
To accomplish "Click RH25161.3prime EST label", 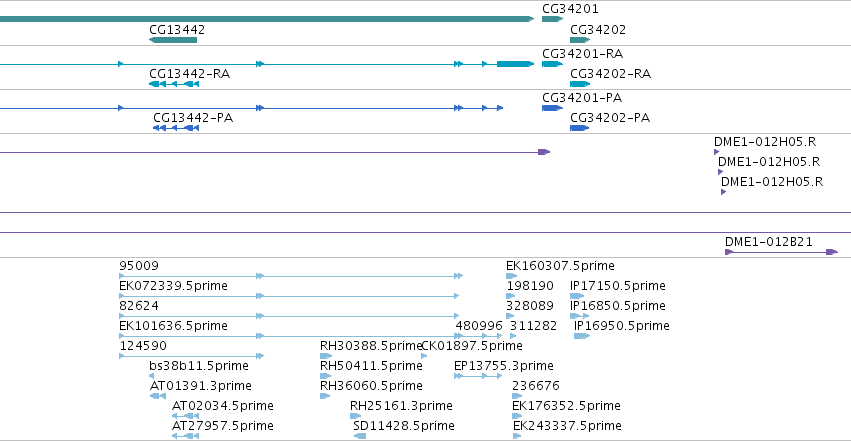I will [x=401, y=406].
